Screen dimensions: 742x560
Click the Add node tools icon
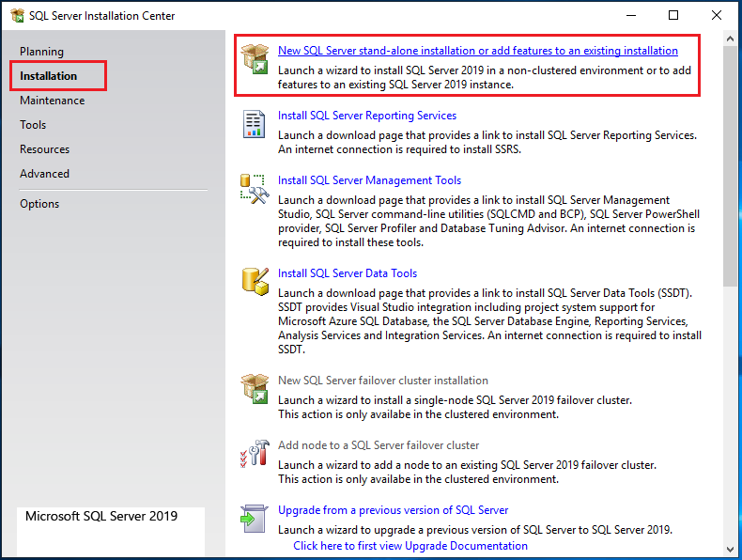pos(255,454)
